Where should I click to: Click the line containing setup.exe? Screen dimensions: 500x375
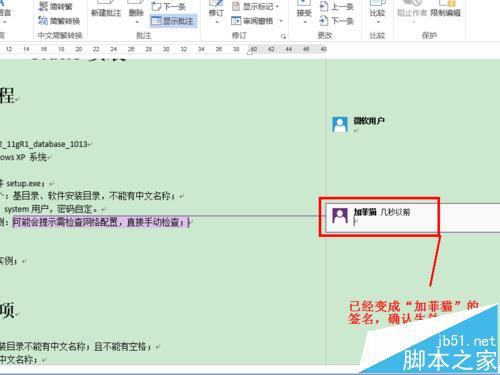point(26,183)
